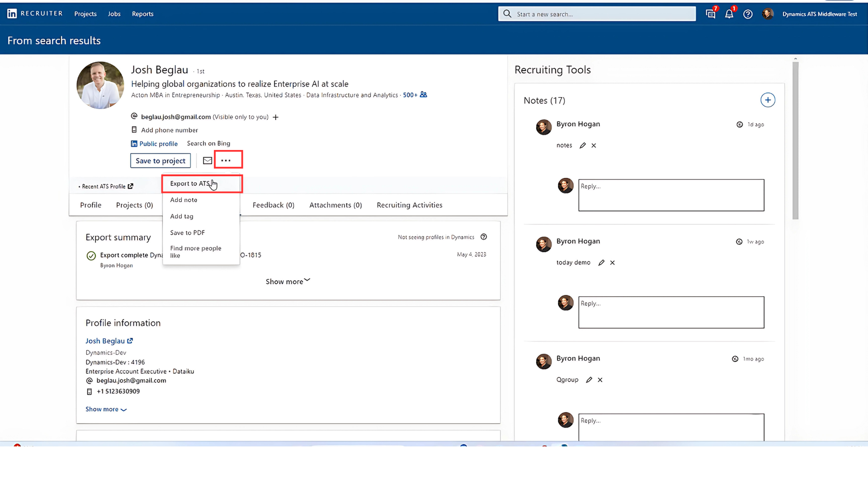Send a message via envelope icon

click(208, 160)
